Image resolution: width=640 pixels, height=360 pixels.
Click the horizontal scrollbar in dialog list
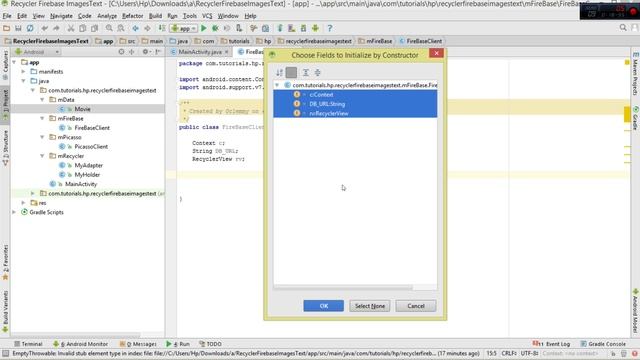click(x=343, y=288)
